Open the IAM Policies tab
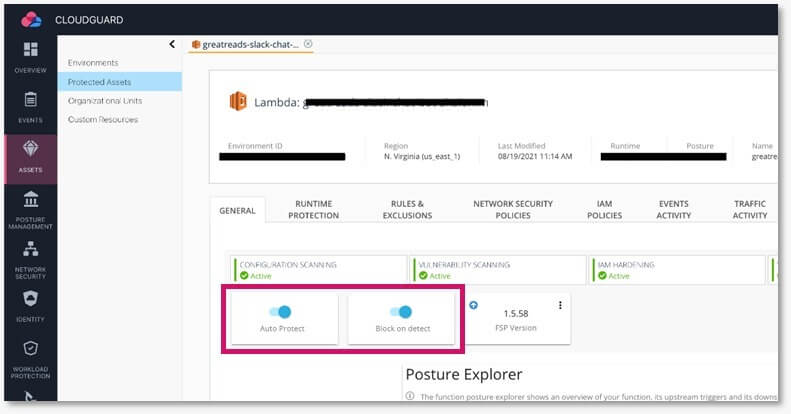The height and width of the screenshot is (414, 791). [x=604, y=209]
